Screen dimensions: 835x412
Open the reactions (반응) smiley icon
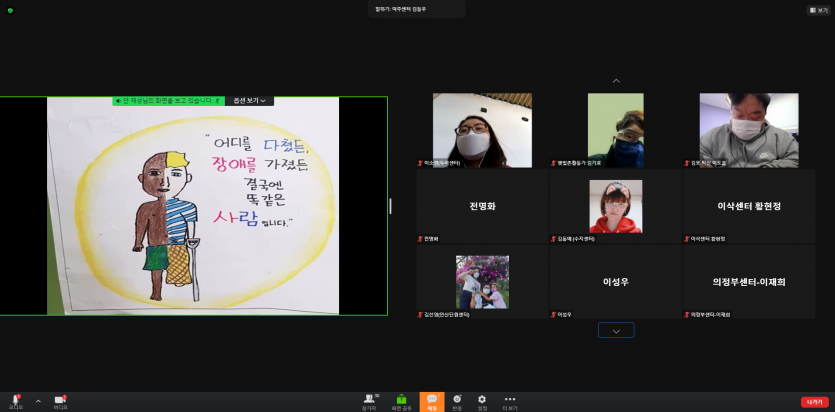(x=457, y=400)
